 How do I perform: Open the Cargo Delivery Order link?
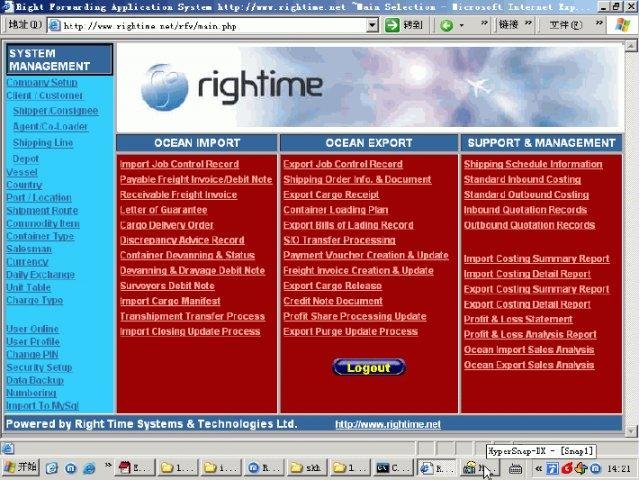(167, 225)
